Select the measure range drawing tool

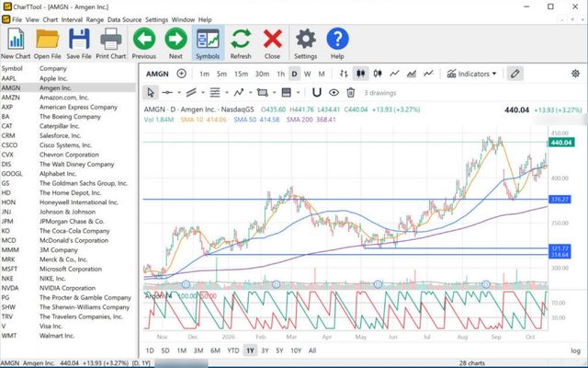pyautogui.click(x=286, y=92)
